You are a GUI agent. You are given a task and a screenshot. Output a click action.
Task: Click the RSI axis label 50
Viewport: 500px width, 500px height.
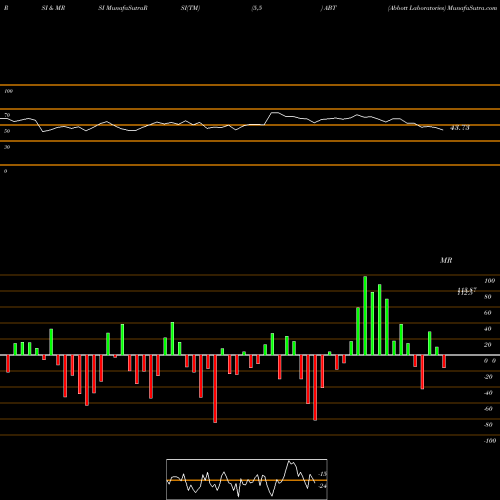point(7,131)
